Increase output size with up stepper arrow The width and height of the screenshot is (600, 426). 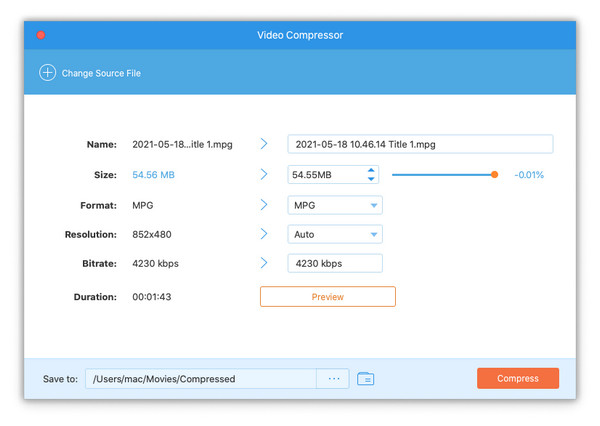pos(371,170)
